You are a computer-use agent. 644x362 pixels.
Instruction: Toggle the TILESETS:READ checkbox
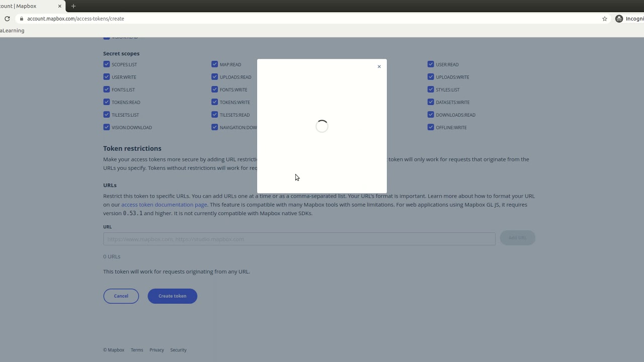pyautogui.click(x=215, y=115)
